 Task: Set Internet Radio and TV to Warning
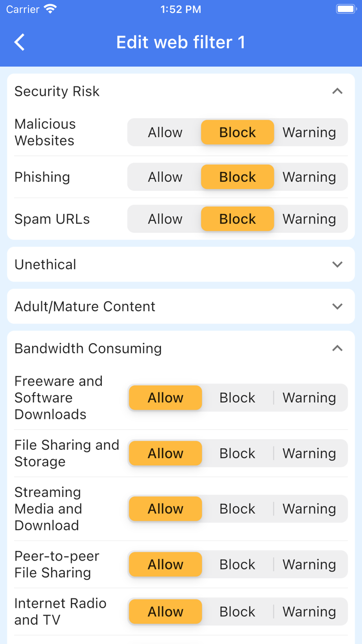pos(309,611)
